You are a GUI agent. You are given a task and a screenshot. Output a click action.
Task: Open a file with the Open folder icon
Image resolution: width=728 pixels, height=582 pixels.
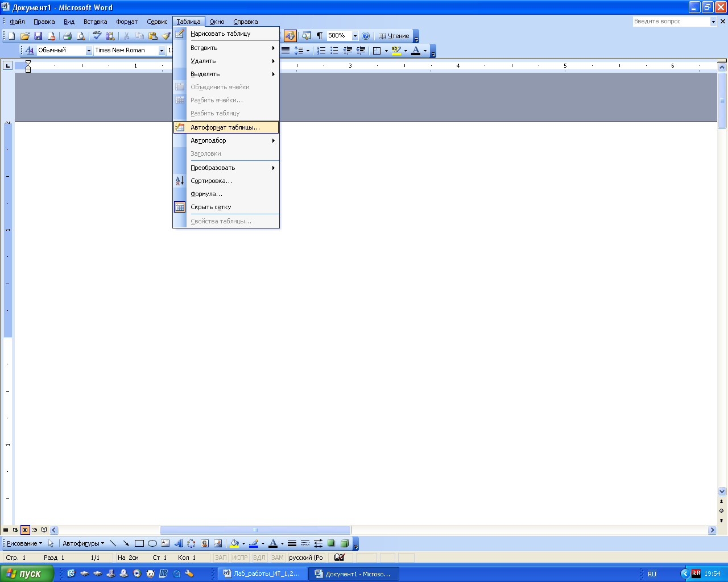(x=25, y=36)
